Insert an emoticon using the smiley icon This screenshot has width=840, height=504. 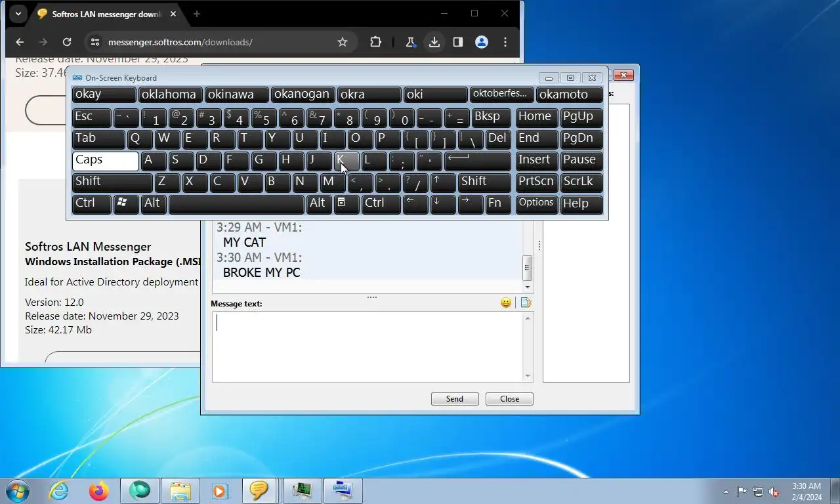[x=506, y=303]
